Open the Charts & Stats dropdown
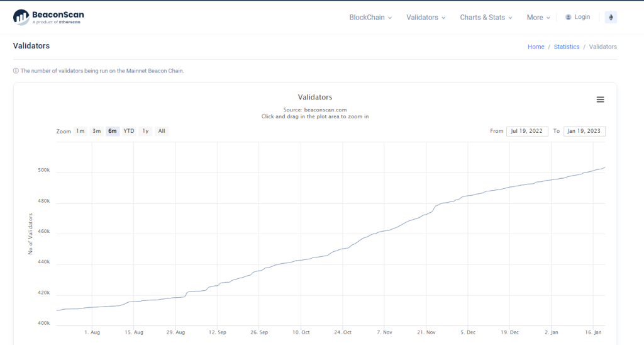Screen dimensions: 644x345 (x=486, y=17)
